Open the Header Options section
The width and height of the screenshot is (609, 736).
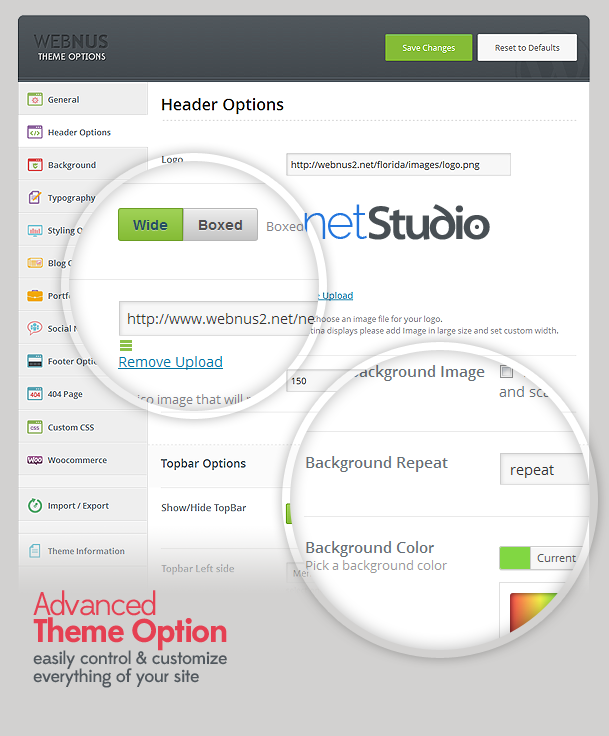(x=83, y=132)
